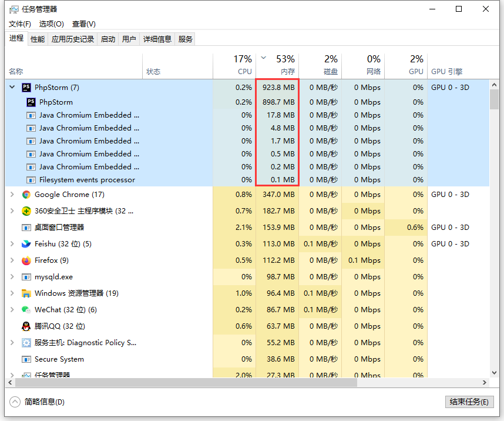Click the 923.8 MB memory cell
Screen dimensions: 504x421
(x=277, y=87)
